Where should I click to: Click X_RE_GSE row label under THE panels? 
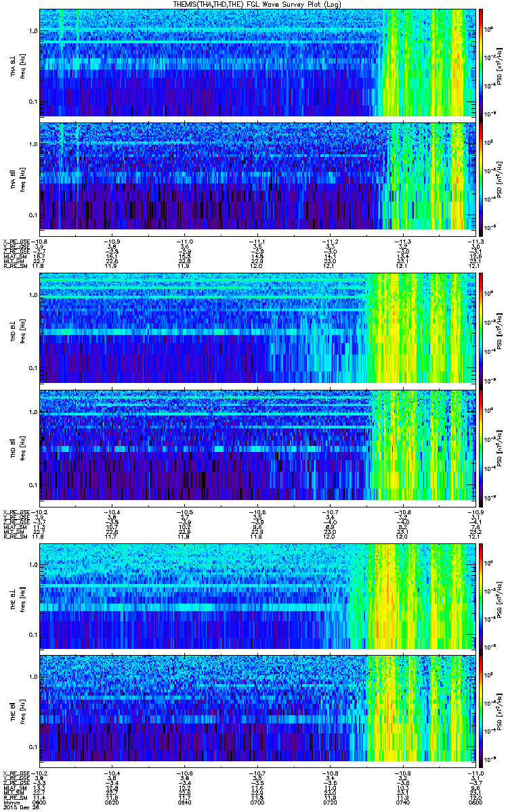pos(16,773)
